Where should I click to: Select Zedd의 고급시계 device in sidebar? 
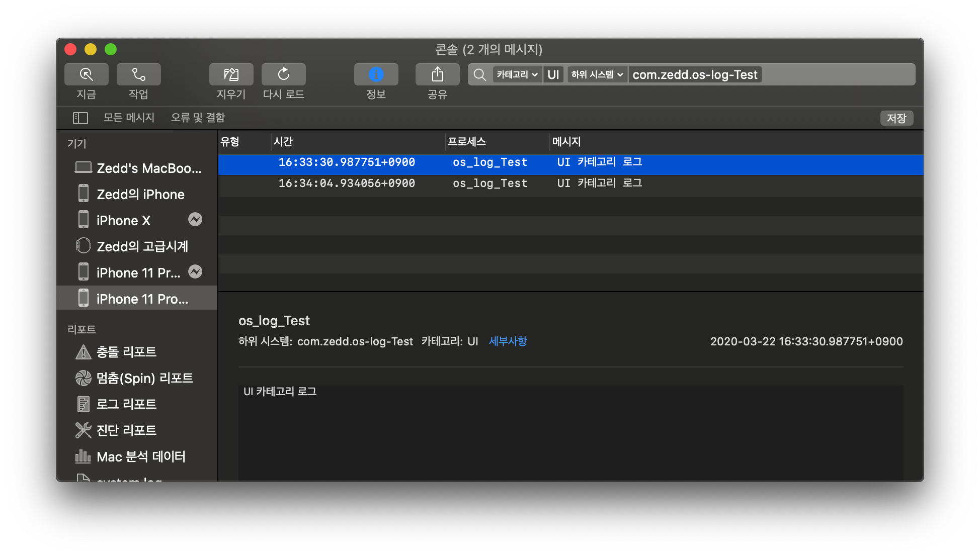coord(142,246)
